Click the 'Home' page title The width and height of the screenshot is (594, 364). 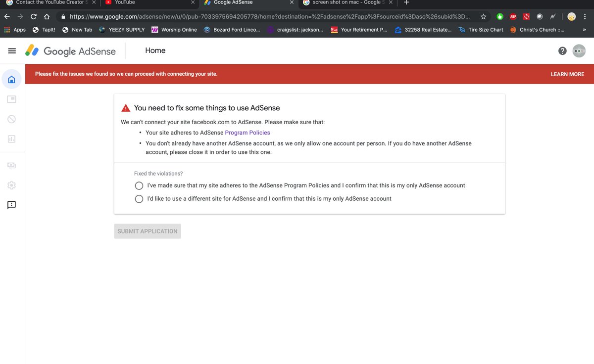pos(155,50)
